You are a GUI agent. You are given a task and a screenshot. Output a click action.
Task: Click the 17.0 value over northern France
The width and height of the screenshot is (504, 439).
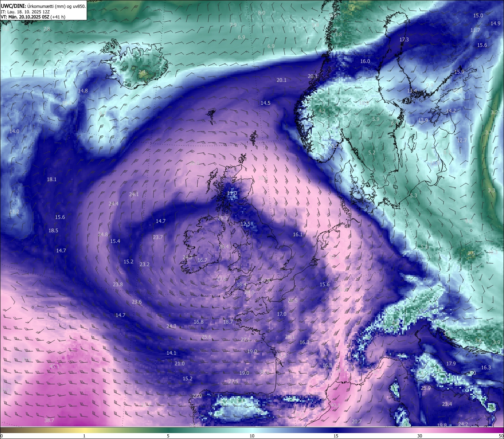(282, 314)
